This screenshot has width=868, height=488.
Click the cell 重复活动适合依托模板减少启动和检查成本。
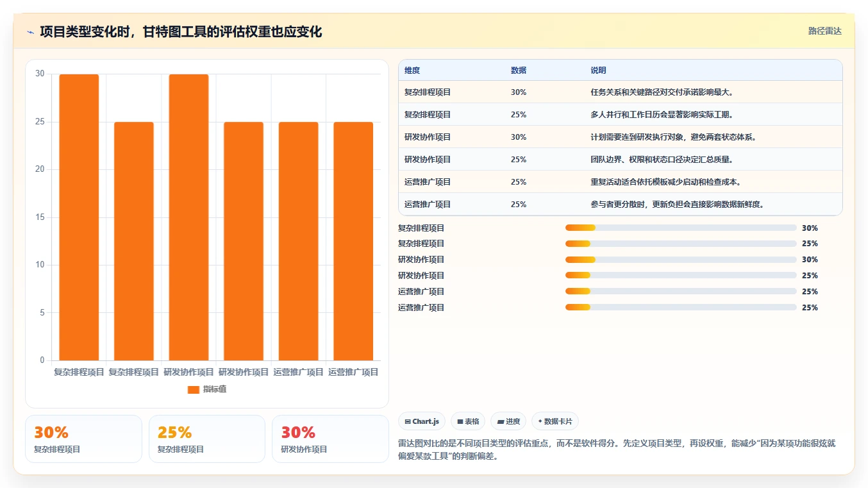pyautogui.click(x=666, y=182)
